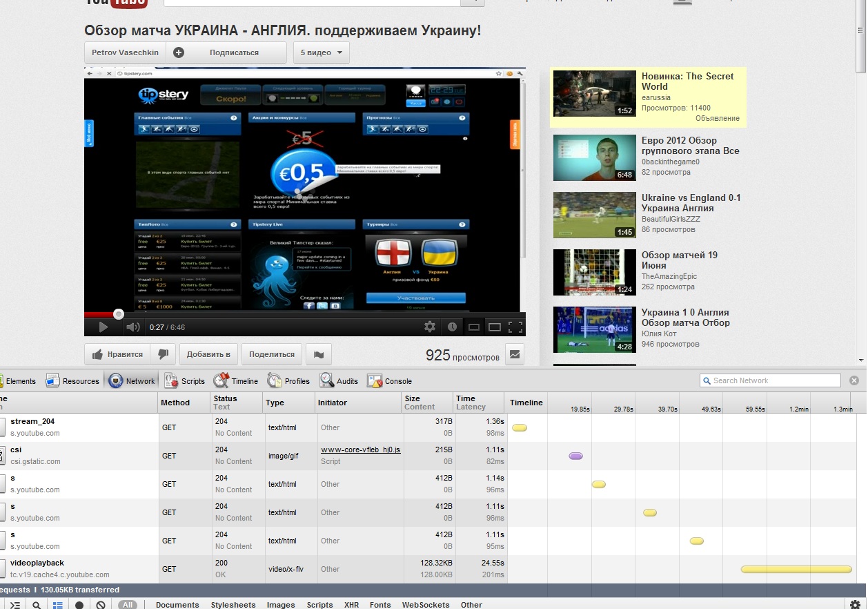This screenshot has height=609, width=868.
Task: Open the Audits panel
Action: 339,380
